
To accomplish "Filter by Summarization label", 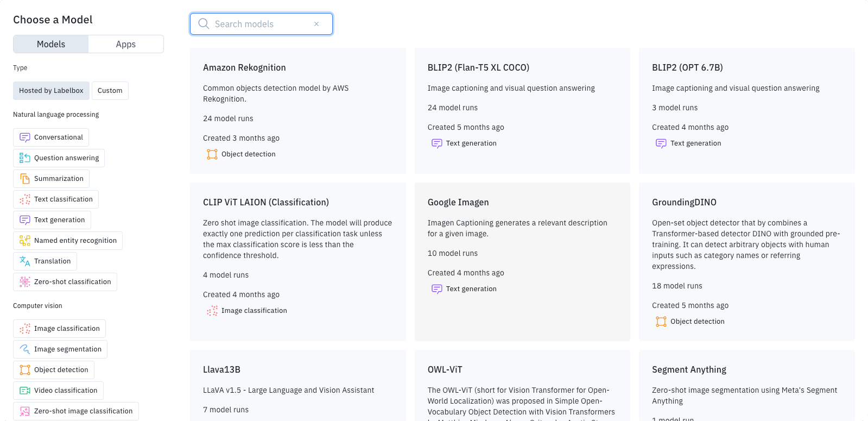I will [x=59, y=179].
